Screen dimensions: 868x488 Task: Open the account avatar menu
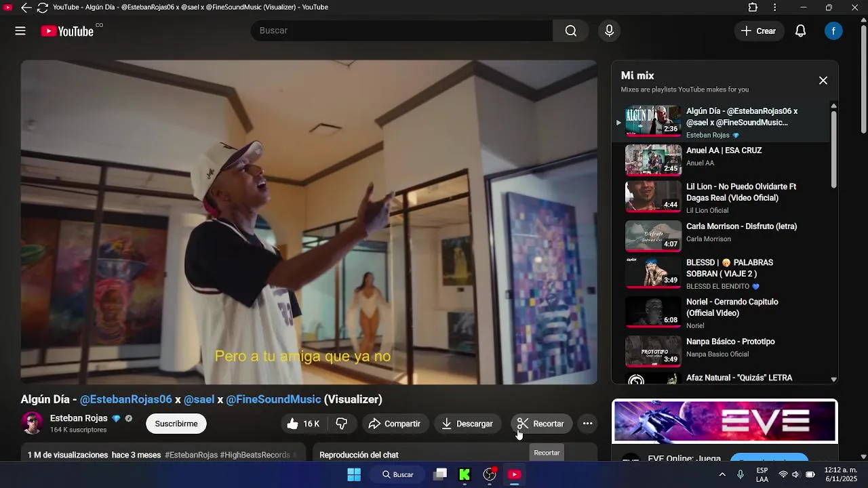pyautogui.click(x=833, y=30)
